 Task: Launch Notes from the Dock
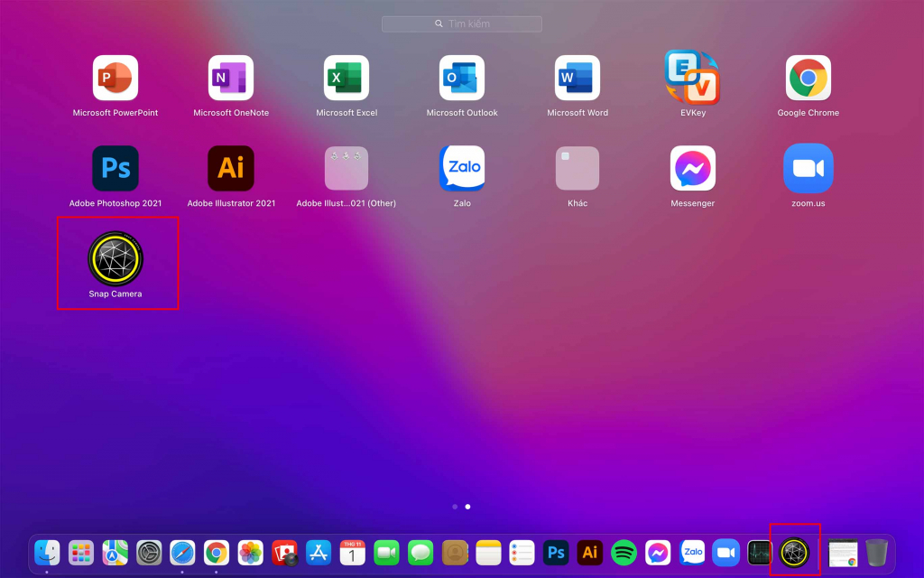488,554
